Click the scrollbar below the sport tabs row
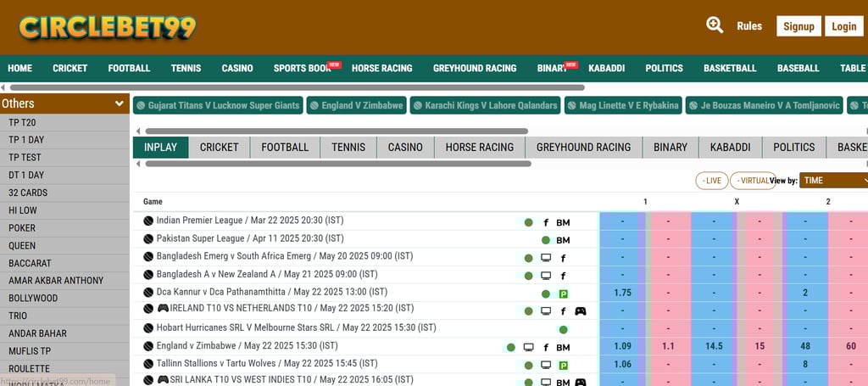 point(338,164)
